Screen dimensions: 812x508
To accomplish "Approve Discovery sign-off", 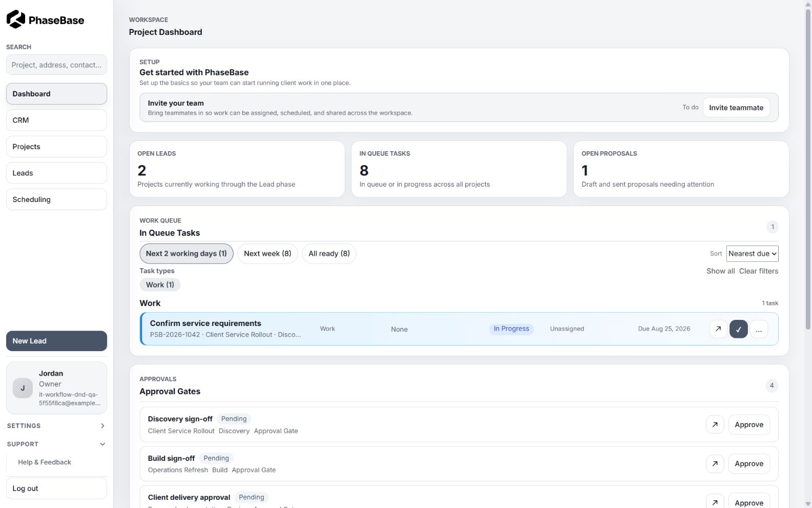I will pos(749,424).
